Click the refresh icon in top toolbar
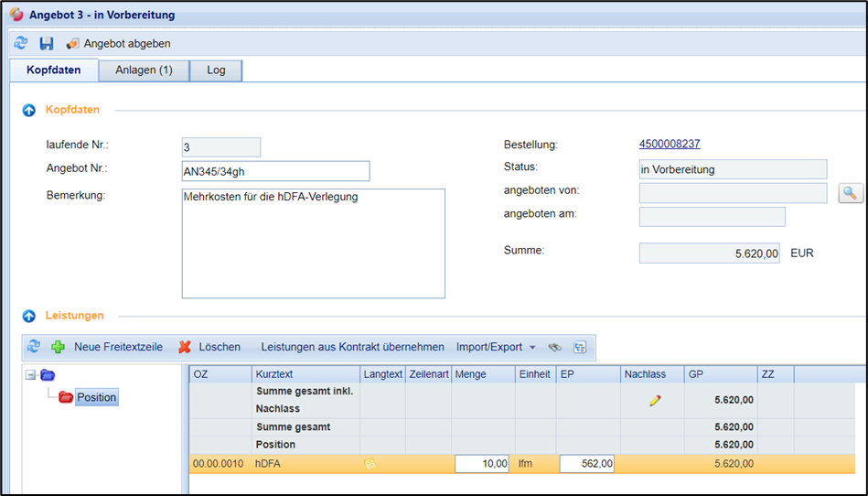868x496 pixels. pyautogui.click(x=21, y=43)
